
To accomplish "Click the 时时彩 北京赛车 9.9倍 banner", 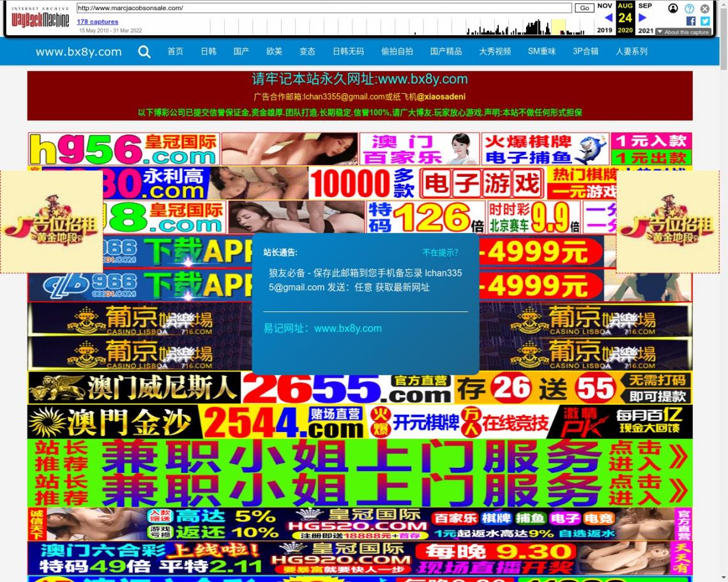I will (534, 217).
